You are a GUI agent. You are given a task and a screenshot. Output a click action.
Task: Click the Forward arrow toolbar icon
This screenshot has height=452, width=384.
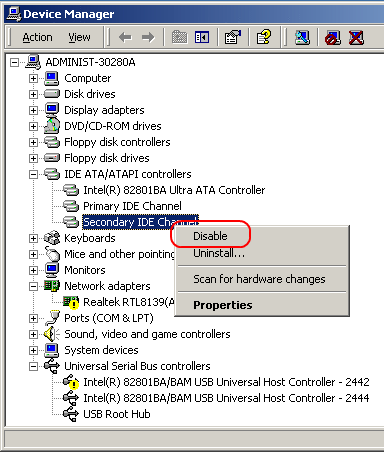point(148,37)
